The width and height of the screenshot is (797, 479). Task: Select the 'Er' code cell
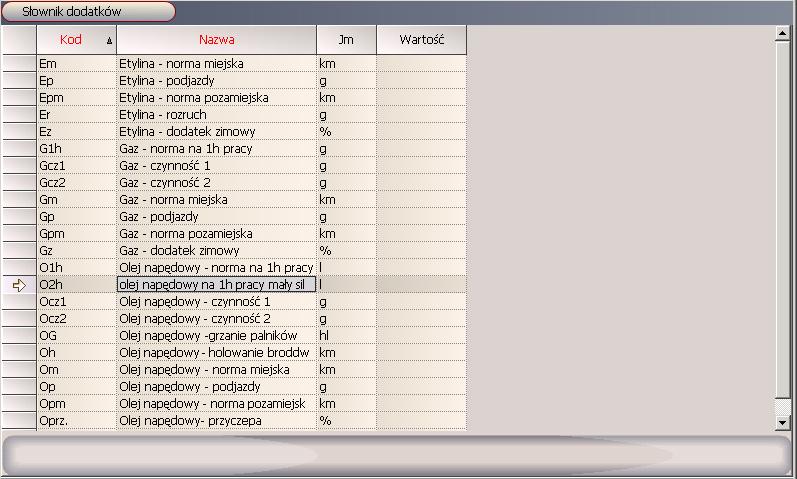coord(77,114)
